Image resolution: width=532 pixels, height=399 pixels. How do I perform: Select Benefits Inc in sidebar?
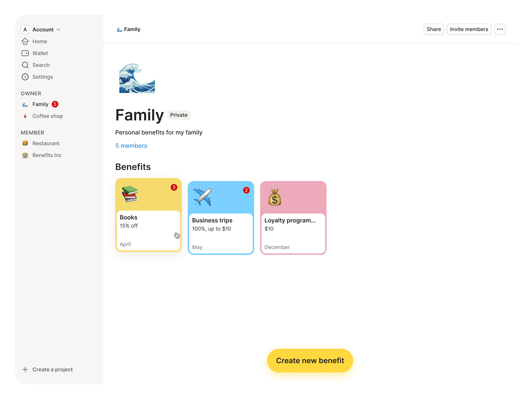coord(47,155)
